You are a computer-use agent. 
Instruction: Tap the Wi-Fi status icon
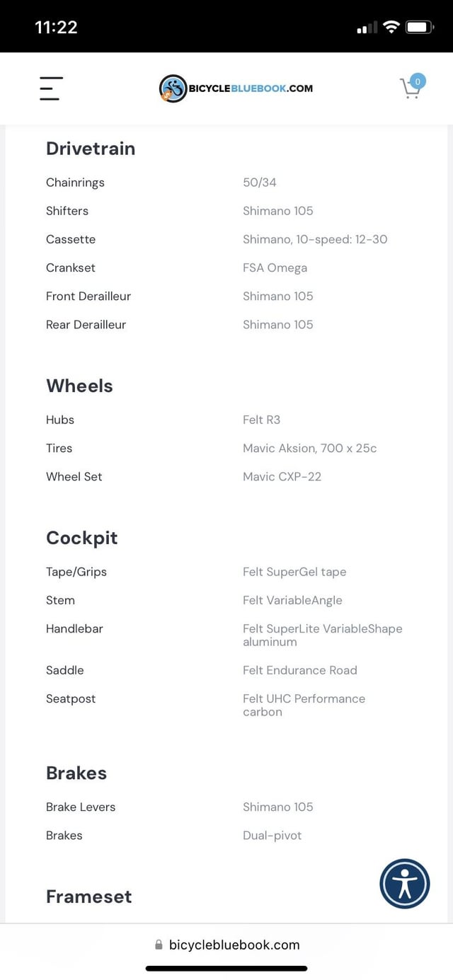coord(391,28)
